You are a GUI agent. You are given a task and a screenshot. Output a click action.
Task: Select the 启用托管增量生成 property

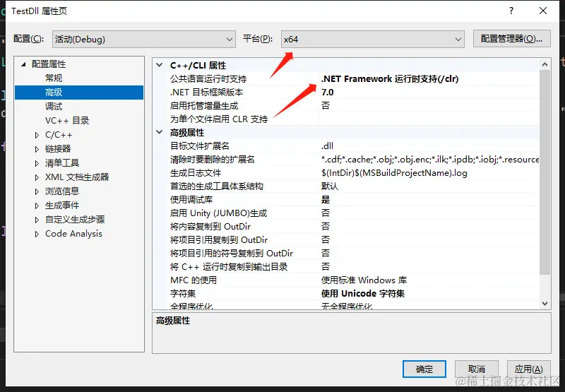[x=204, y=105]
